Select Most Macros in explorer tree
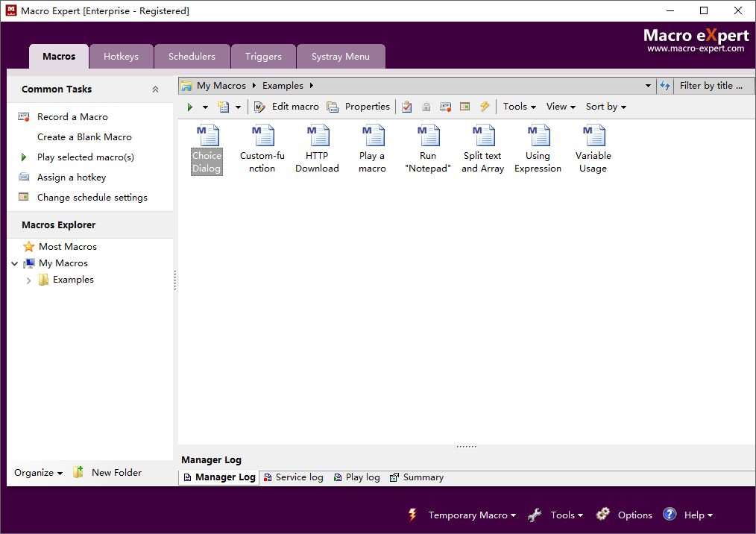 pos(68,247)
